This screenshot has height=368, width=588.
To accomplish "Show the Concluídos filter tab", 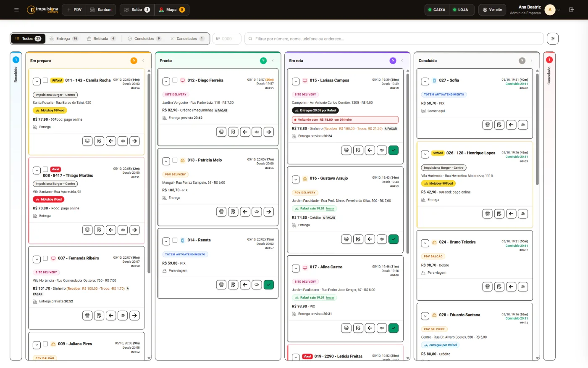I will (x=144, y=39).
